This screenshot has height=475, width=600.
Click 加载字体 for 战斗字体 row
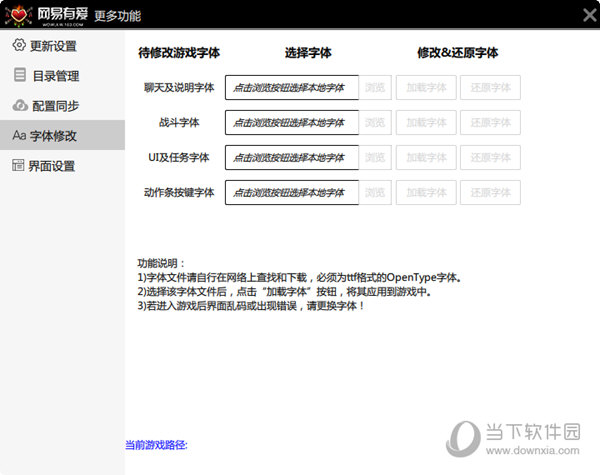426,122
